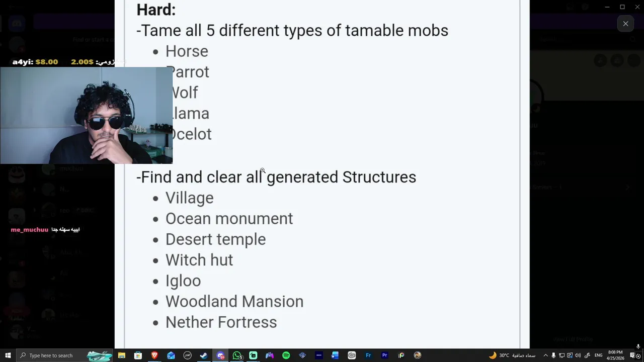Click the taskbar search box

tap(50, 355)
